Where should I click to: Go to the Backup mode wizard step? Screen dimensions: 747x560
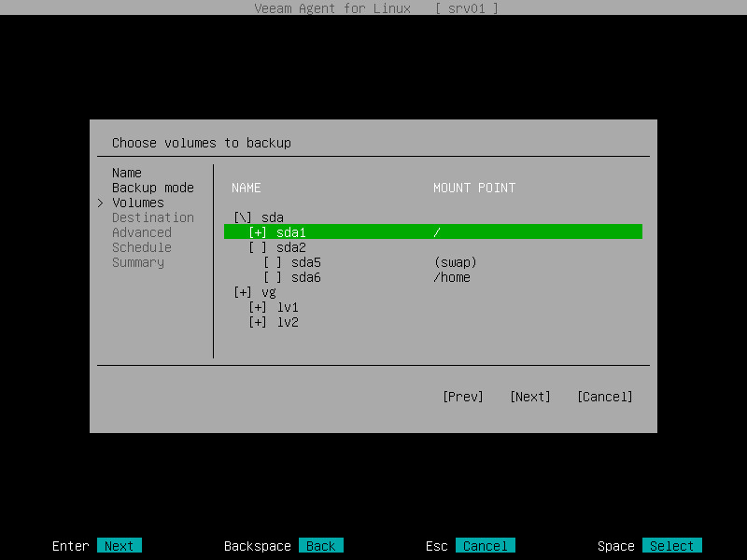point(153,188)
